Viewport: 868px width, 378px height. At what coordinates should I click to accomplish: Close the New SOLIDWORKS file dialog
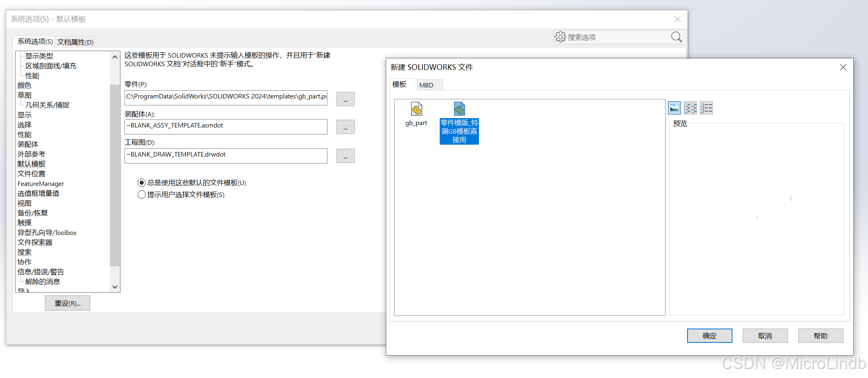click(843, 67)
